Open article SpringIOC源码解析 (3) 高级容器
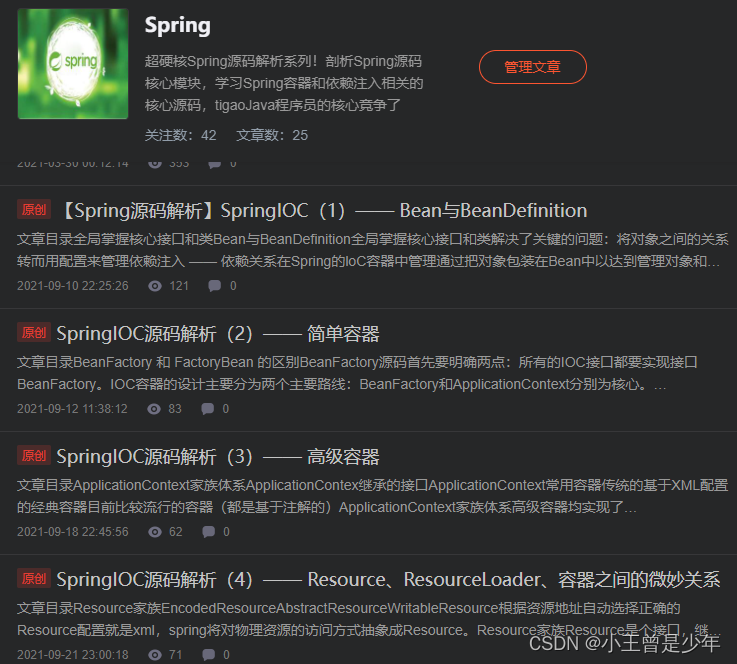The image size is (737, 664). click(x=218, y=457)
